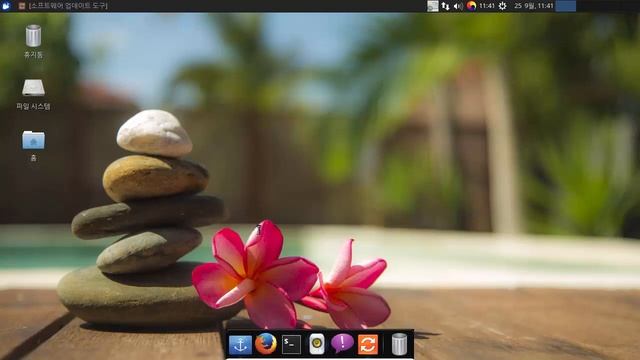Click the 11:41 time indicator in tray
Viewport: 640px width, 360px height.
tap(487, 6)
